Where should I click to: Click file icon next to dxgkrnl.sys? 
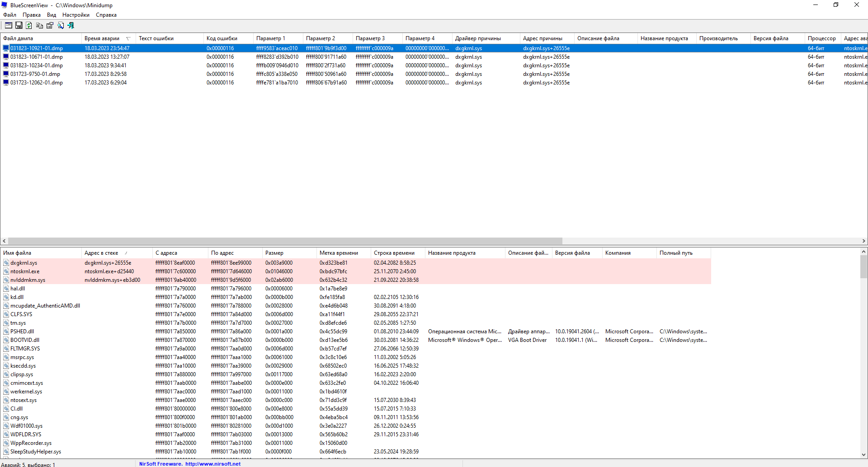(6, 263)
